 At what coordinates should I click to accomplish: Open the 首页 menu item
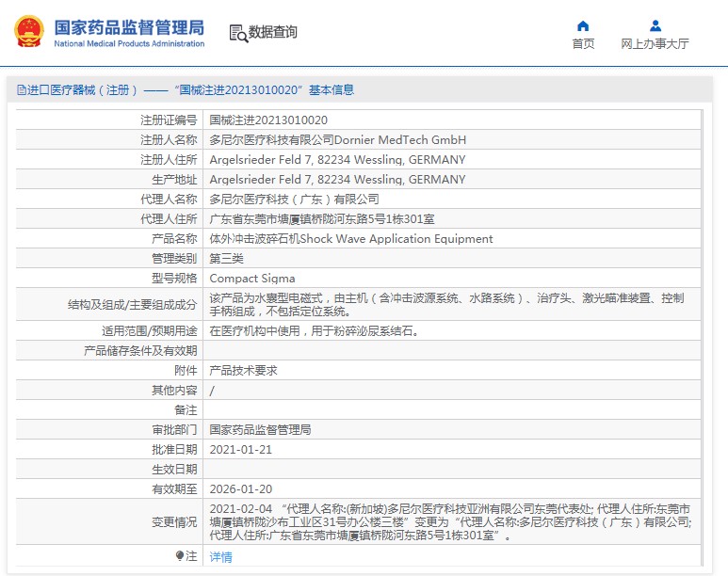pyautogui.click(x=583, y=43)
